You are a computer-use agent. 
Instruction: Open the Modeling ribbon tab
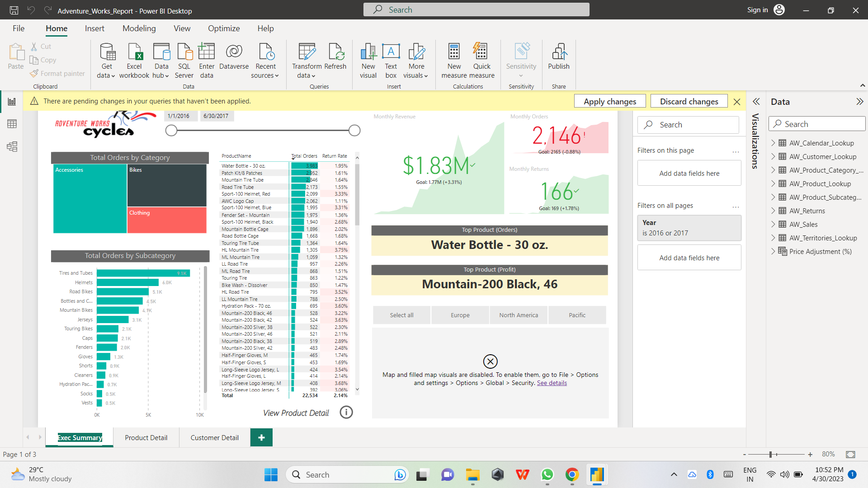[x=139, y=28]
